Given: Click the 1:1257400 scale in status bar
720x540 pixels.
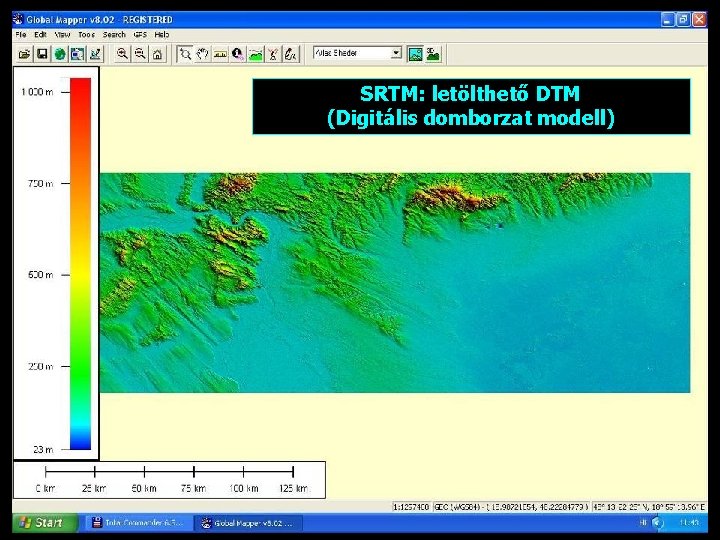Looking at the screenshot, I should click(411, 507).
